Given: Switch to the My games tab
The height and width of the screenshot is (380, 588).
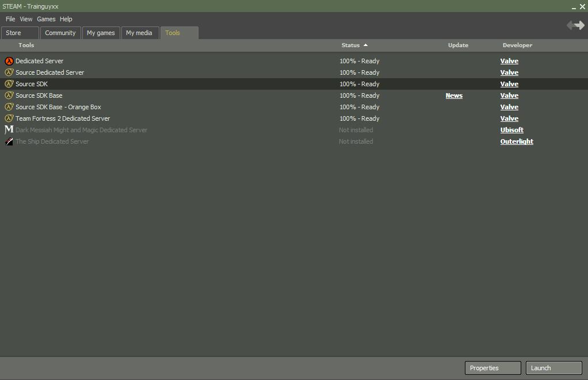Looking at the screenshot, I should tap(101, 33).
